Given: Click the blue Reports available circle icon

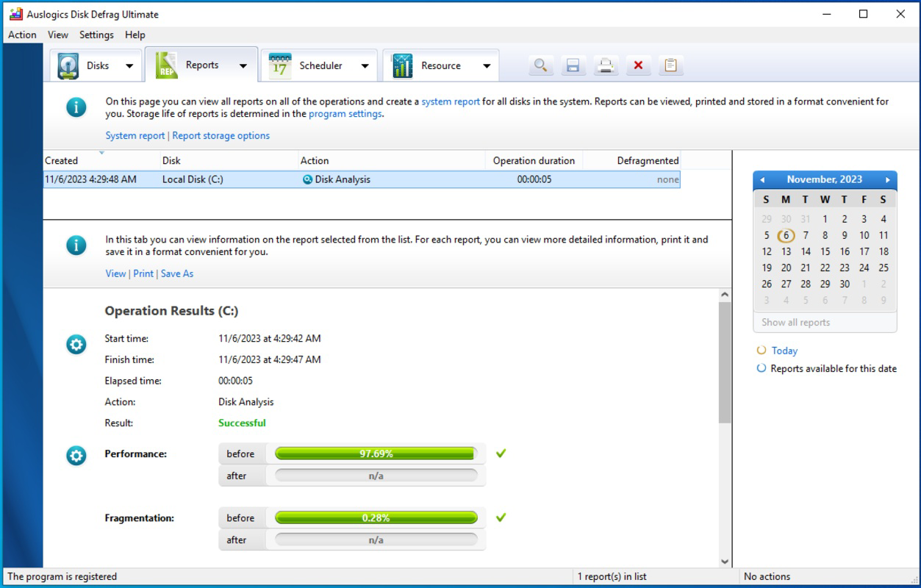Looking at the screenshot, I should click(x=761, y=368).
